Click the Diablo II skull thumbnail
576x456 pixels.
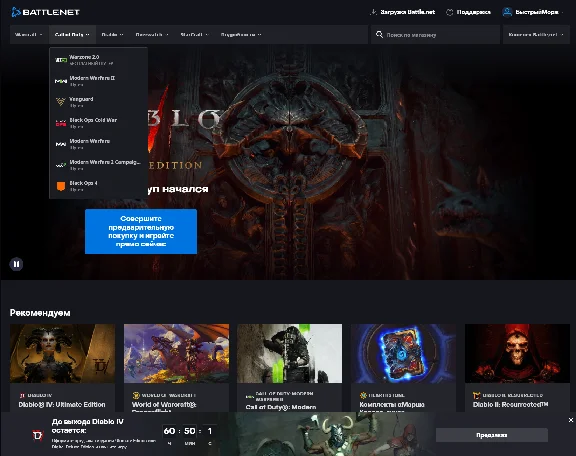[x=517, y=353]
